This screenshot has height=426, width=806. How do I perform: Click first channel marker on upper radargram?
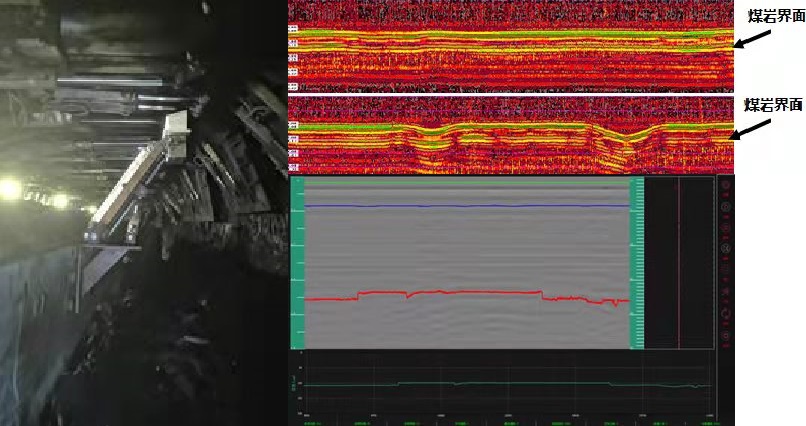coord(293,30)
